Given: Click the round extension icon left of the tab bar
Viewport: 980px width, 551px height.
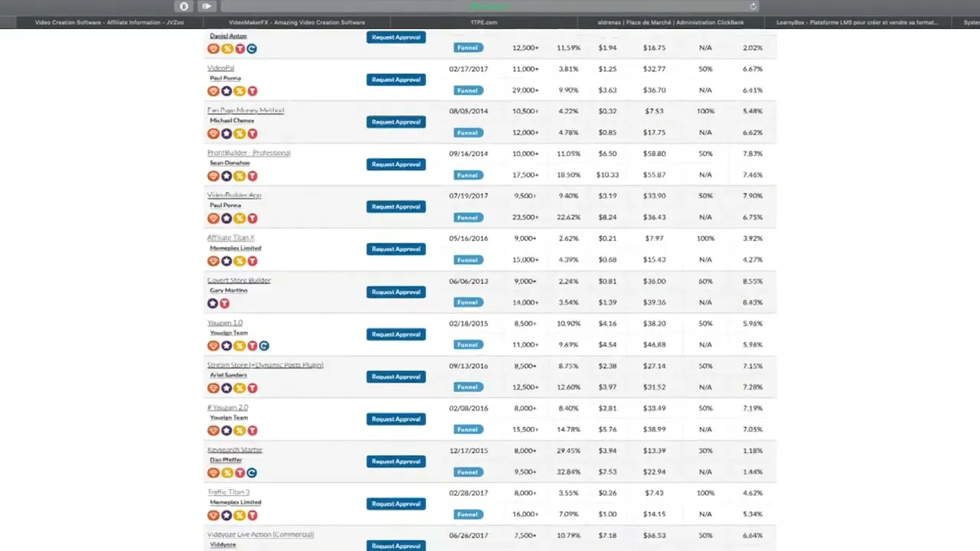Looking at the screenshot, I should pos(184,6).
